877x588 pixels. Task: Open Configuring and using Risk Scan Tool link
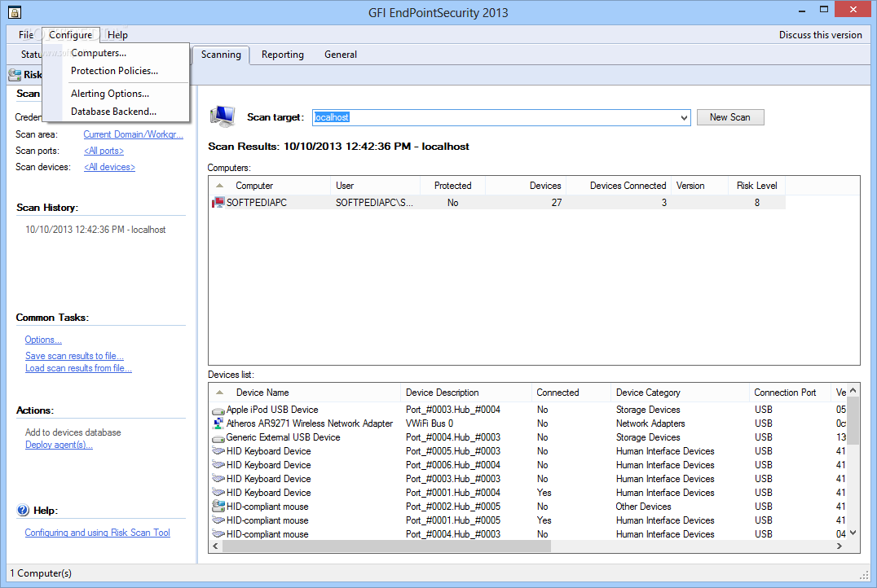[97, 533]
